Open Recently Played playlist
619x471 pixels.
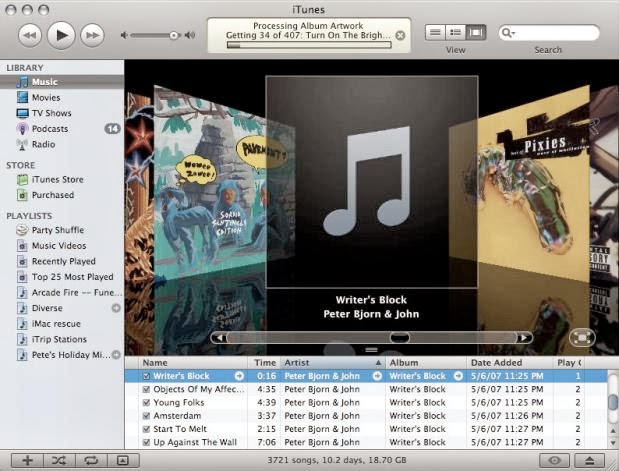point(62,261)
